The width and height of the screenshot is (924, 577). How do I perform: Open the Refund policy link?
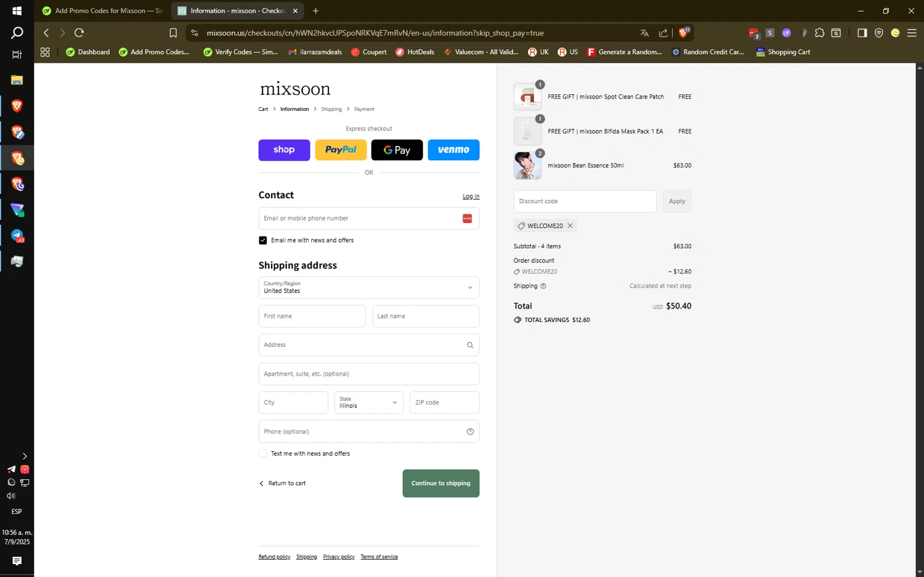coord(274,557)
